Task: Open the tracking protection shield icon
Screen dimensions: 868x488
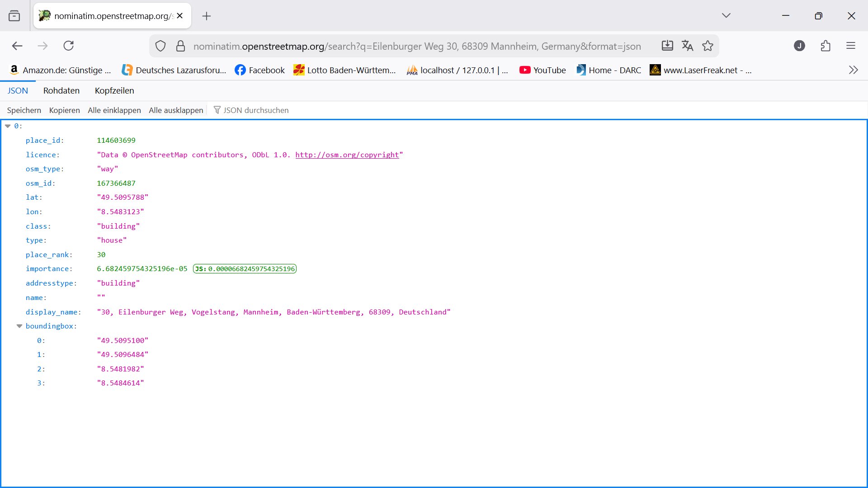Action: [160, 46]
